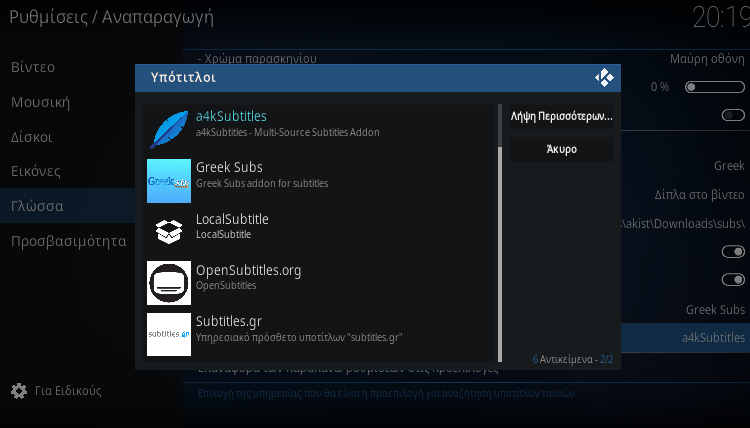Open Προσβασιμότητα settings category
750x428 pixels.
click(68, 241)
